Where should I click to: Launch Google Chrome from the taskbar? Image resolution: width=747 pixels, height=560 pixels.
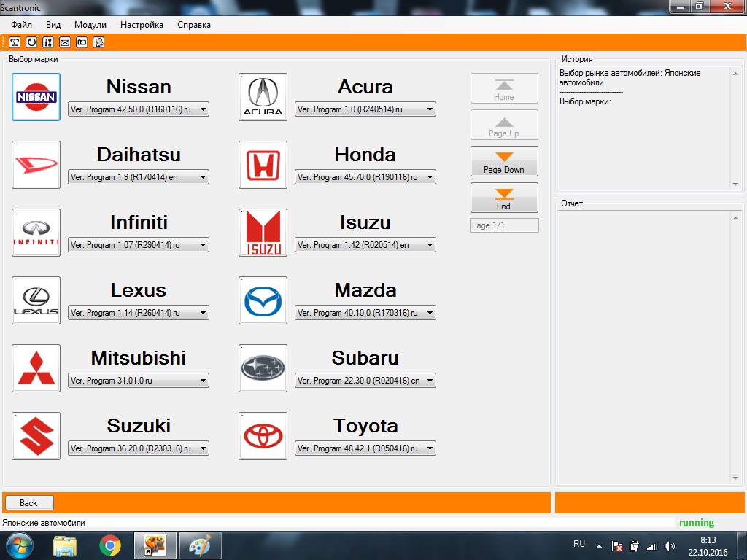tap(110, 545)
